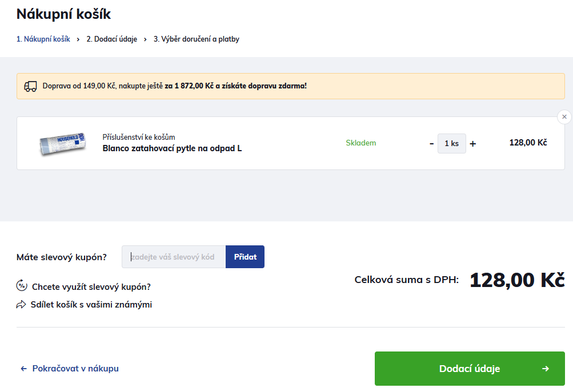Click the delivery truck icon in banner
The image size is (573, 392).
click(30, 86)
